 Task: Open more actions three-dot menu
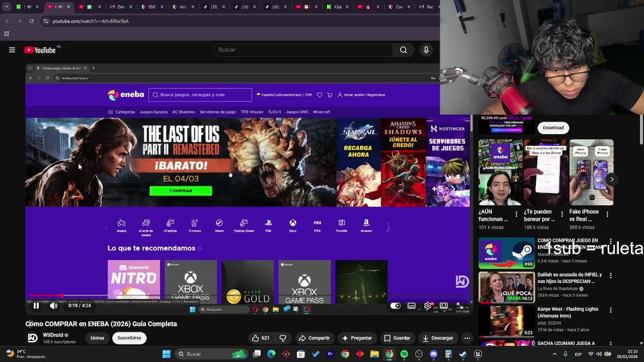click(467, 338)
